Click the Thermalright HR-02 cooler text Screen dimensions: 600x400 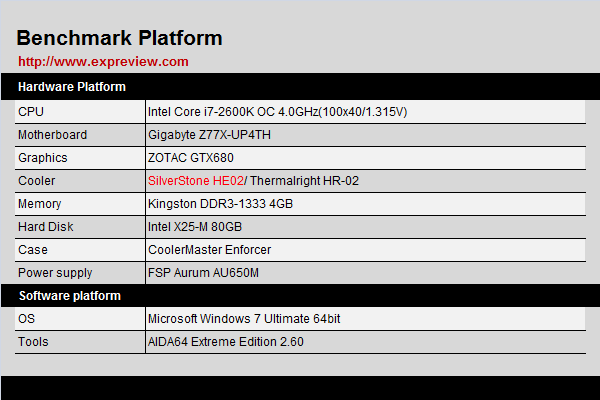(297, 181)
